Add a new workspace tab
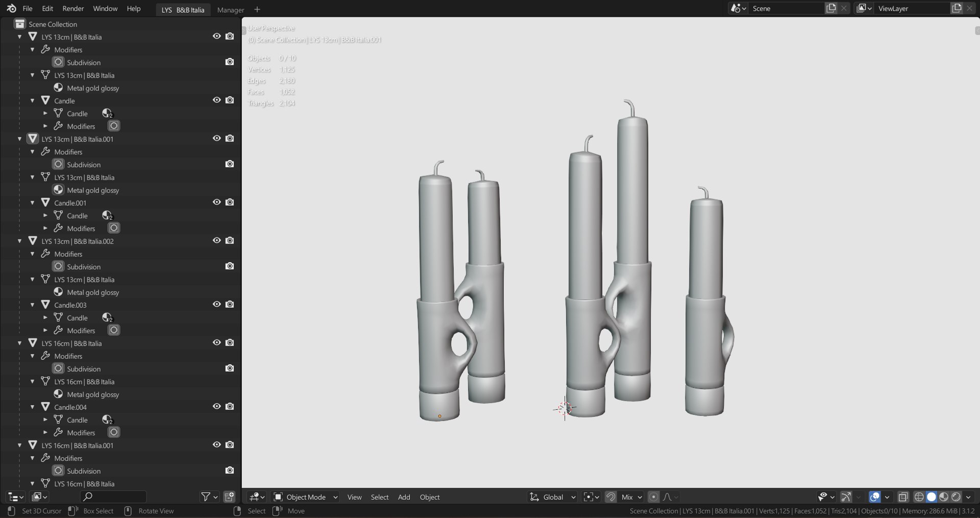This screenshot has height=518, width=980. pos(257,9)
